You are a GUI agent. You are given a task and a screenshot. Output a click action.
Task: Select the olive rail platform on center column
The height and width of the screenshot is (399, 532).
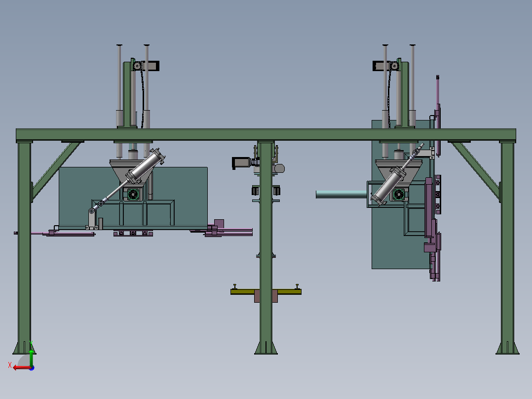[242, 292]
